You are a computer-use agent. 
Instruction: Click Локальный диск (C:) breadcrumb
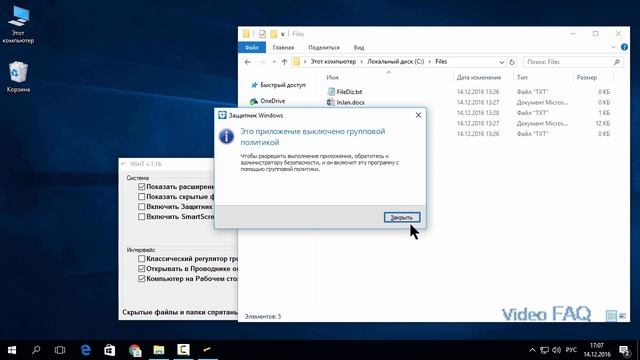click(396, 62)
